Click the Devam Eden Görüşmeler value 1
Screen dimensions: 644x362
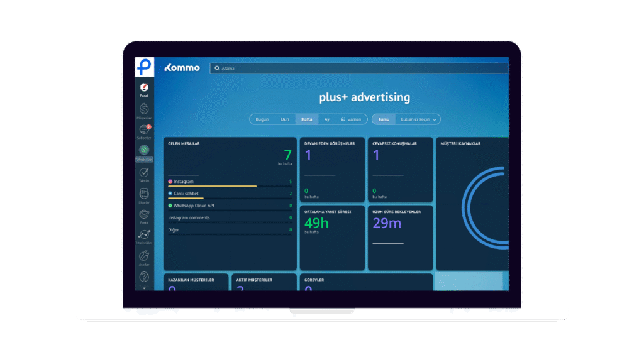[308, 155]
